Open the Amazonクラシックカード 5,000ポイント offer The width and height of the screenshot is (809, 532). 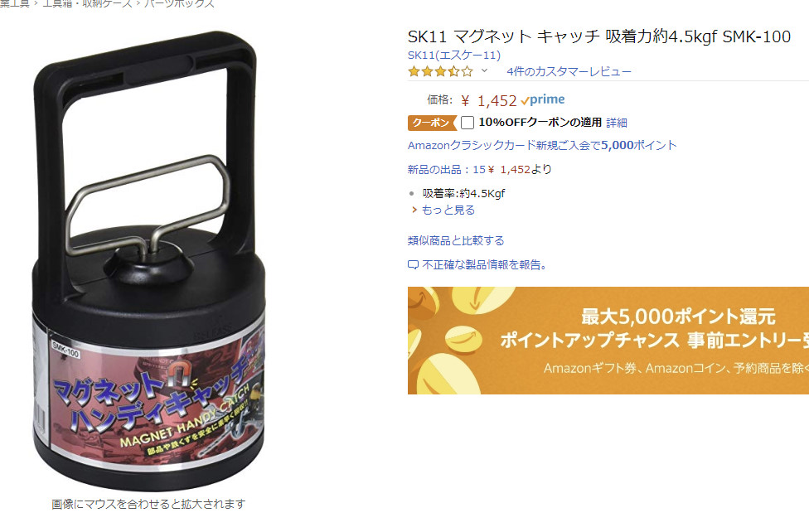542,146
